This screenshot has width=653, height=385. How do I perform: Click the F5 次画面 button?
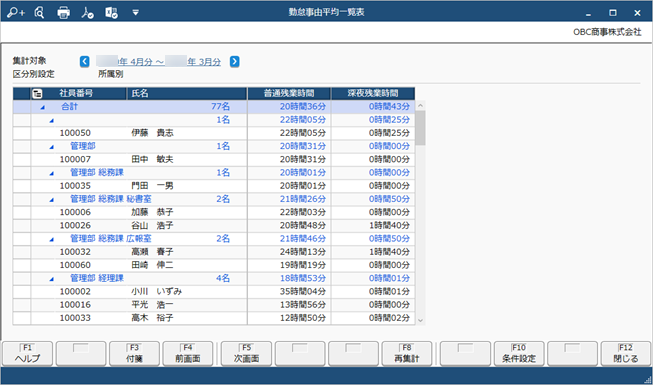[246, 354]
